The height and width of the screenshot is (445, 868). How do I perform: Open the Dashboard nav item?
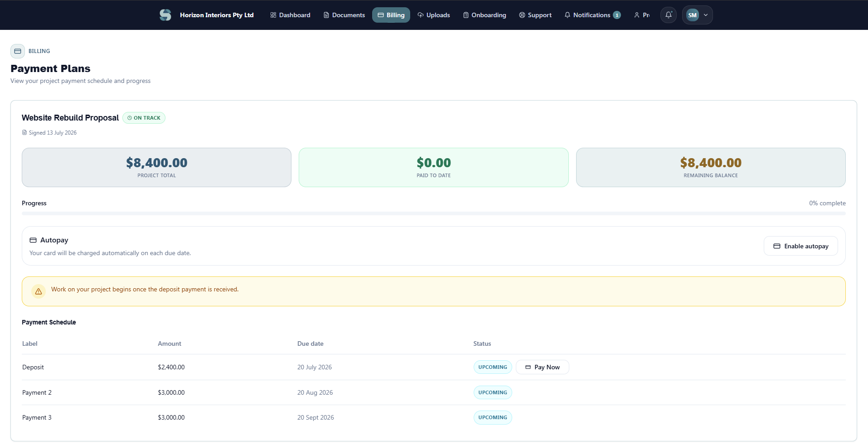290,15
